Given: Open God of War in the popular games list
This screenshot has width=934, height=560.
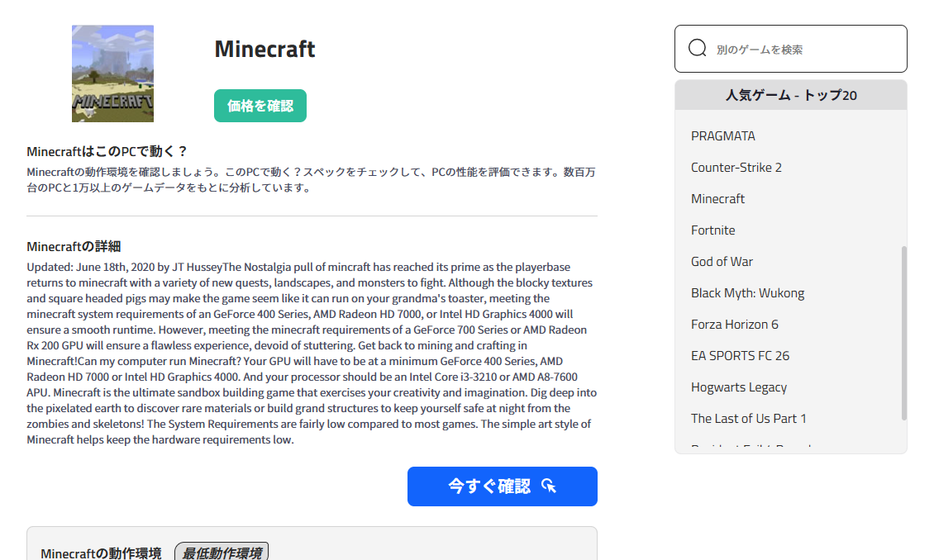Looking at the screenshot, I should tap(722, 262).
